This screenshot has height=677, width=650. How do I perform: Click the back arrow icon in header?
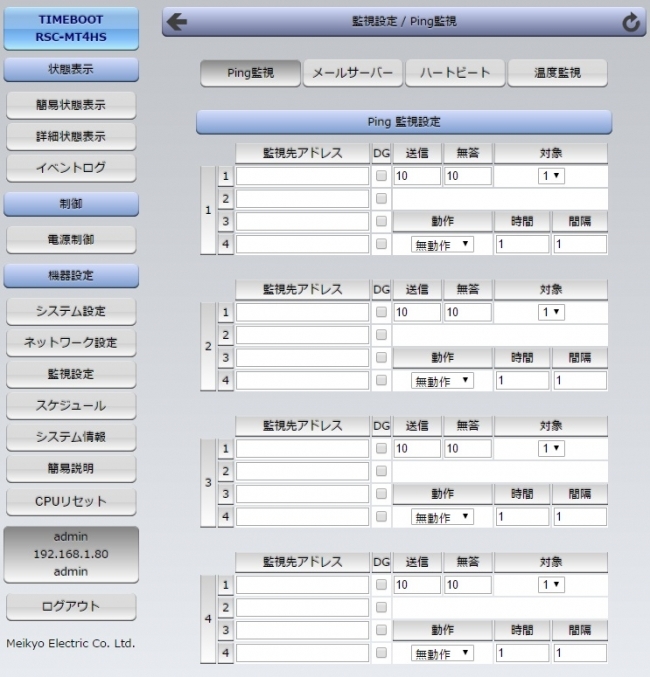pyautogui.click(x=177, y=22)
